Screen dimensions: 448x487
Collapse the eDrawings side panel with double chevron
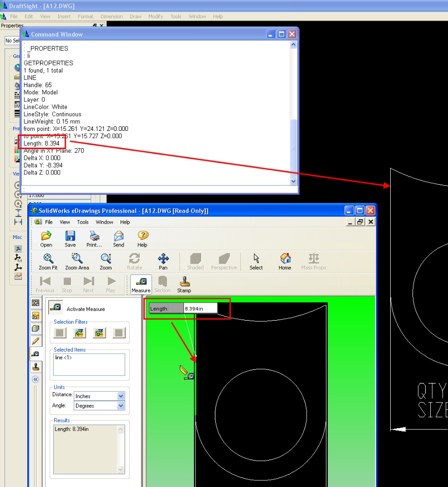[x=35, y=379]
